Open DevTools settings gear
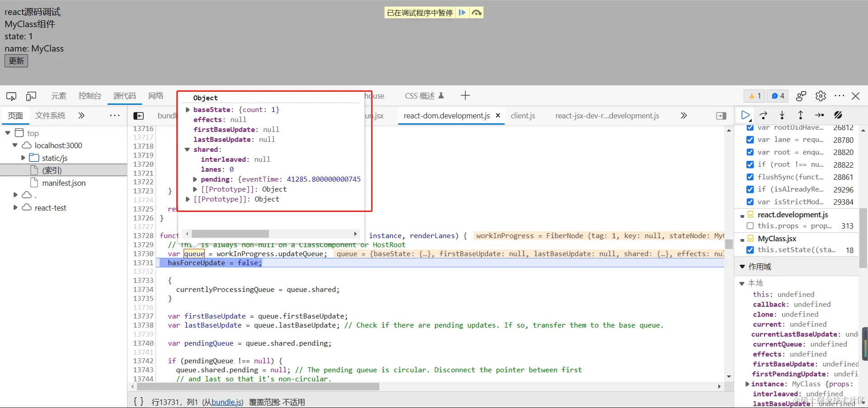The height and width of the screenshot is (408, 868). [821, 96]
